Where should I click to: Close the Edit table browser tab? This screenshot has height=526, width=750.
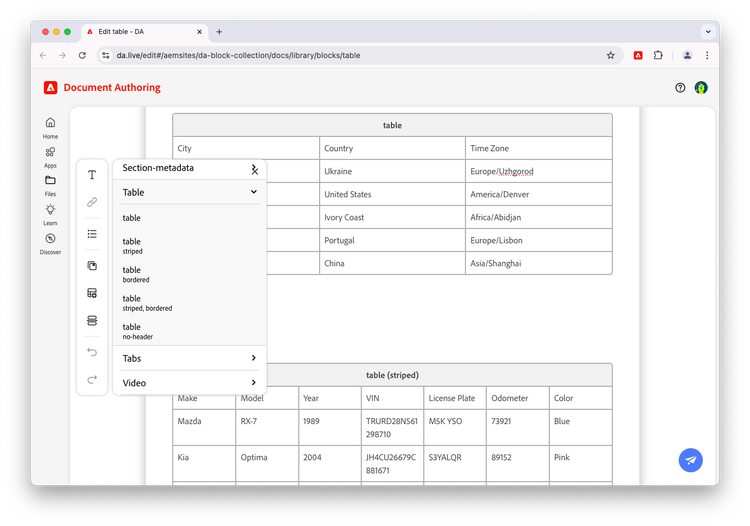tap(199, 32)
